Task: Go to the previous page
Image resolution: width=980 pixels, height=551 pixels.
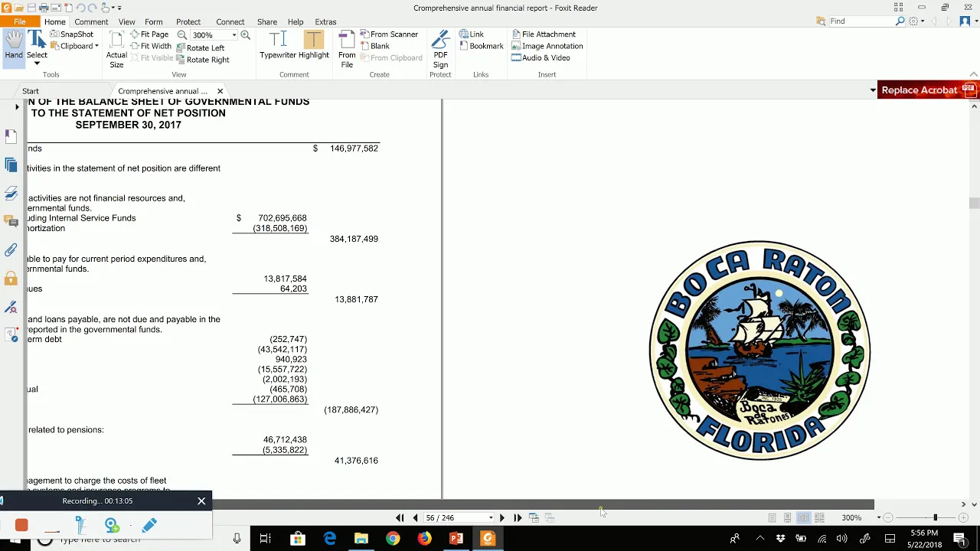Action: coord(415,518)
